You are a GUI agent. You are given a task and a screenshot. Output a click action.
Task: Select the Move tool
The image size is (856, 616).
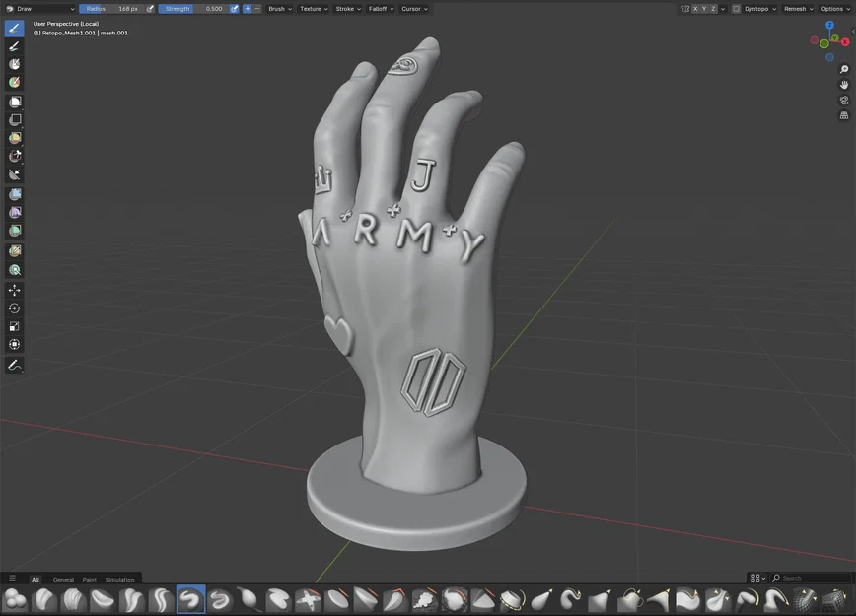[x=15, y=291]
